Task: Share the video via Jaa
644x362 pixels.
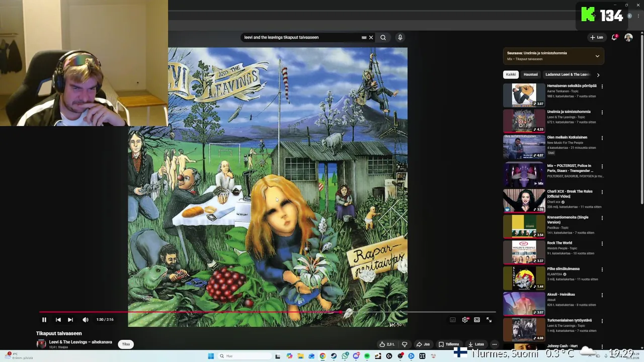Action: 423,344
